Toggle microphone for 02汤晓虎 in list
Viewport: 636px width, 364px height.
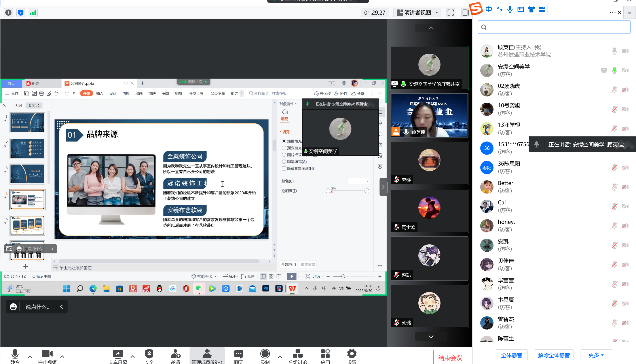(x=614, y=90)
